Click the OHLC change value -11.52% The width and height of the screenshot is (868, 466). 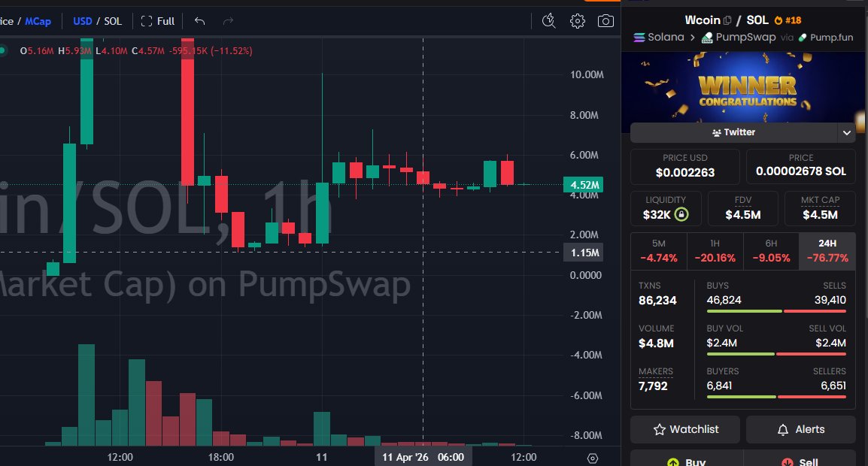pos(232,51)
